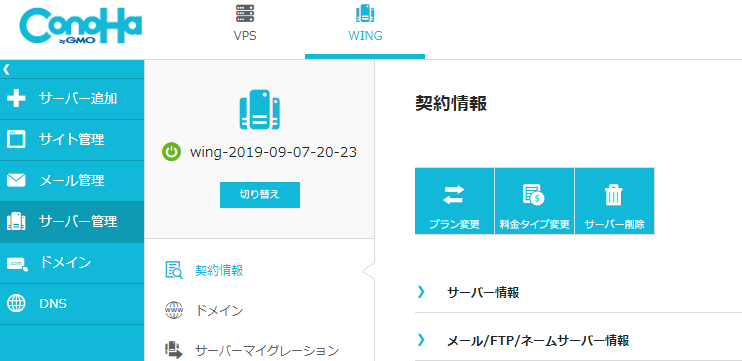Expand サーバー情報 section chevron

[421, 292]
